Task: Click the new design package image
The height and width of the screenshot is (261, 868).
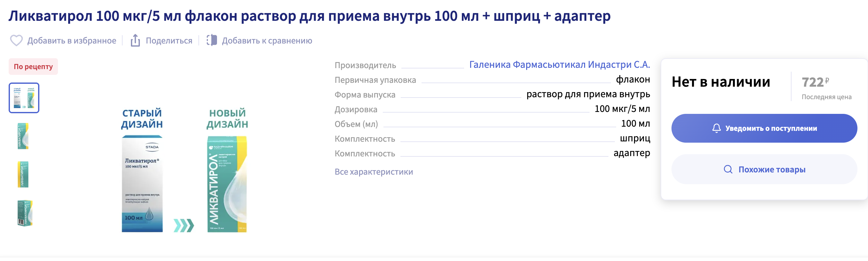Action: click(227, 184)
